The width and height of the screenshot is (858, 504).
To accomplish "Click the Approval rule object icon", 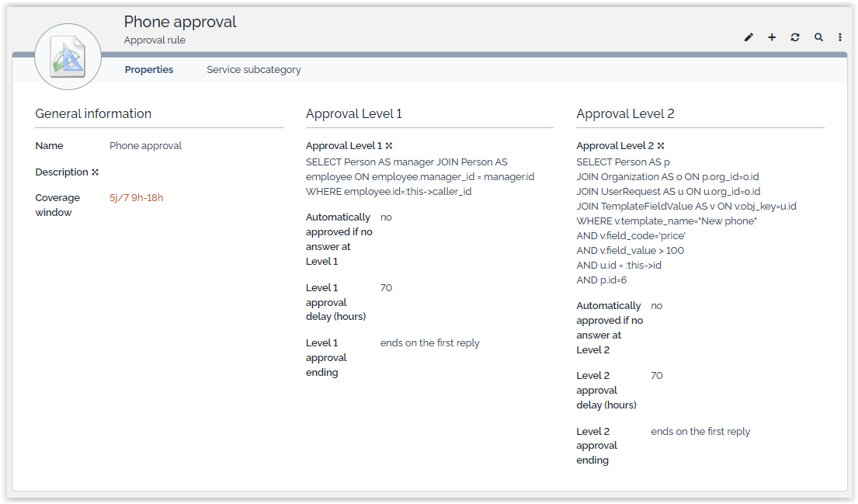I will (68, 57).
